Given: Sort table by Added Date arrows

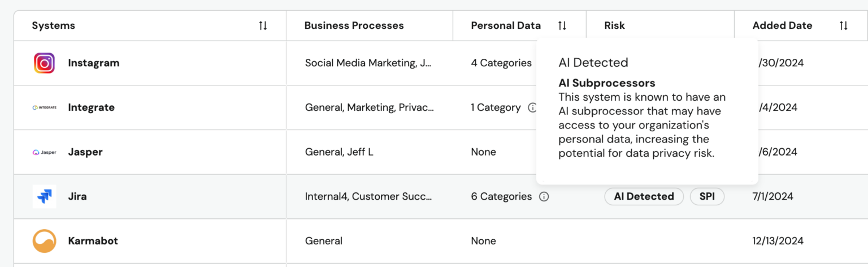Looking at the screenshot, I should tap(843, 25).
